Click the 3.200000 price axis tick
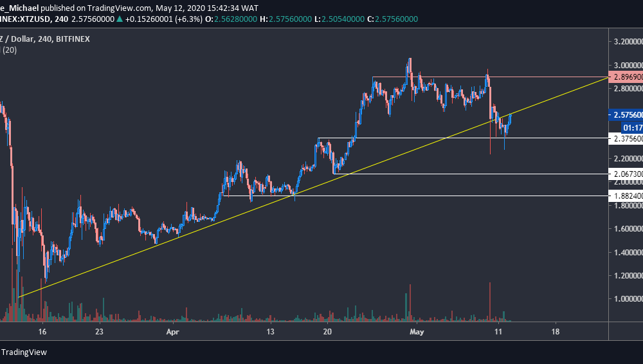 628,41
